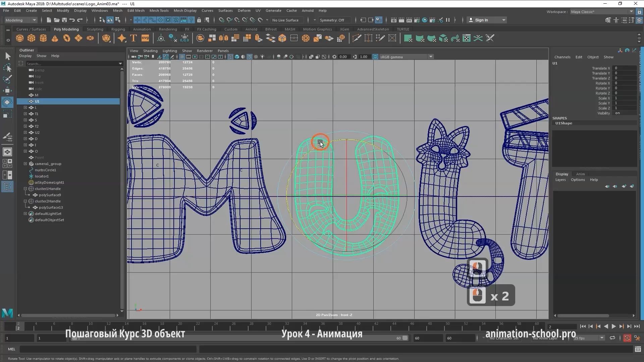Choose the Lasso selection tool
Screen dimensions: 644x362
7,68
